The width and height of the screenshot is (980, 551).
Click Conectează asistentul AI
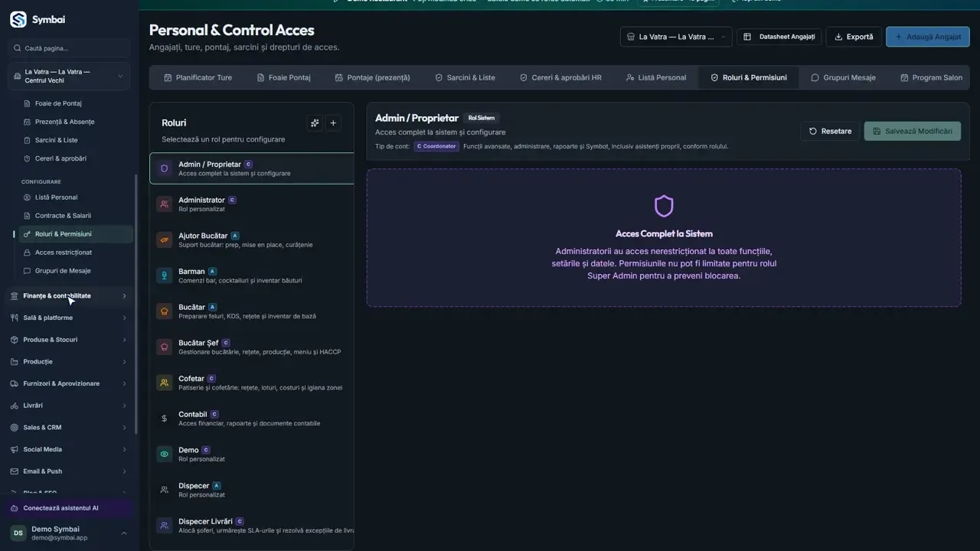pos(70,508)
